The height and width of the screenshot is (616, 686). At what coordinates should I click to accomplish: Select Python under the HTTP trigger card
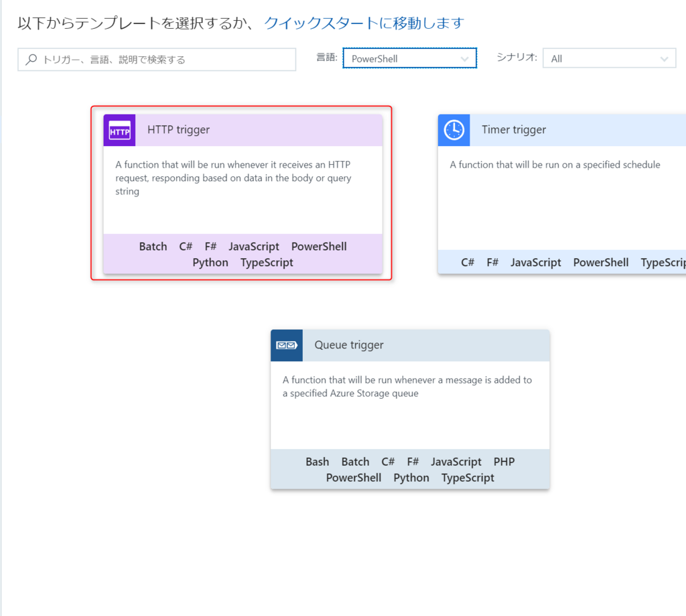click(210, 262)
